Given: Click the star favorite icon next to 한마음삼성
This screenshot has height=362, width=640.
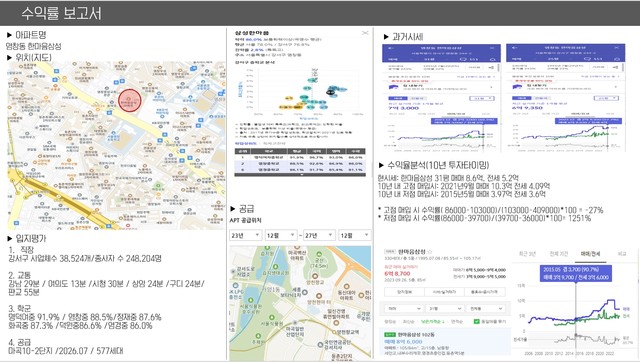Looking at the screenshot, I should pos(429,251).
